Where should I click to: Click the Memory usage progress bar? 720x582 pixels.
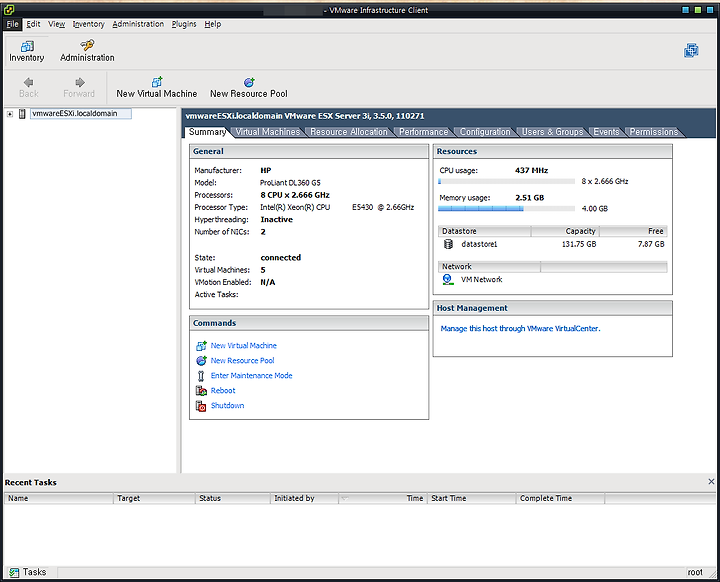point(506,209)
